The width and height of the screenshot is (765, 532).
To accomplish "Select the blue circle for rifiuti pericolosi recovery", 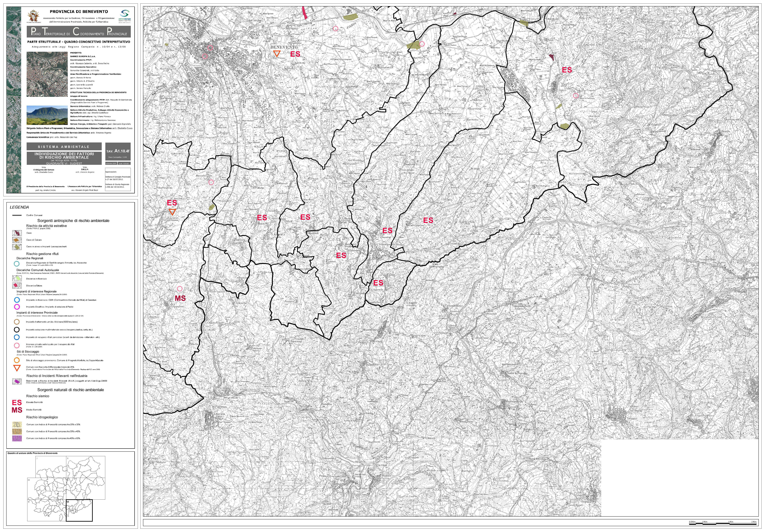I will [17, 337].
